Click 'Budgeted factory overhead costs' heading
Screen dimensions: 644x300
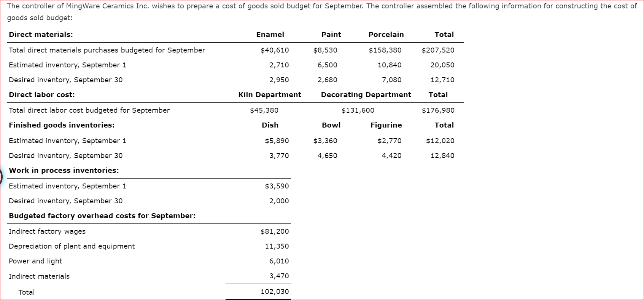(102, 216)
